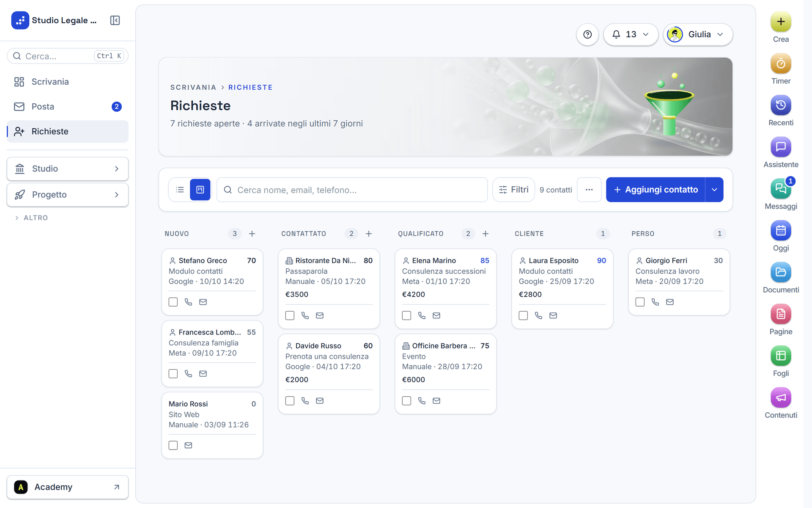Viewport: 812px width, 508px height.
Task: Open Messaggi in right dock
Action: (781, 189)
